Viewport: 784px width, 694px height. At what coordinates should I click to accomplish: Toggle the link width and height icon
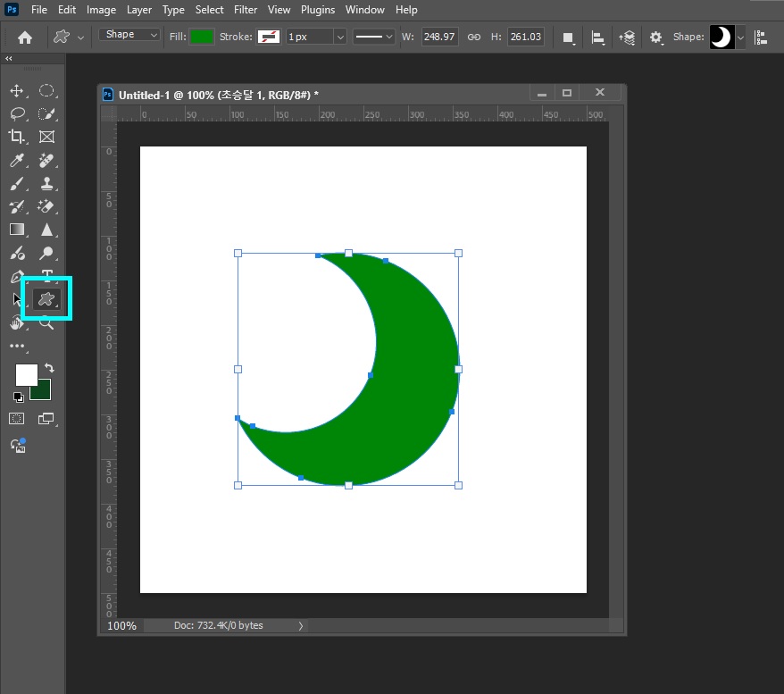(x=473, y=37)
